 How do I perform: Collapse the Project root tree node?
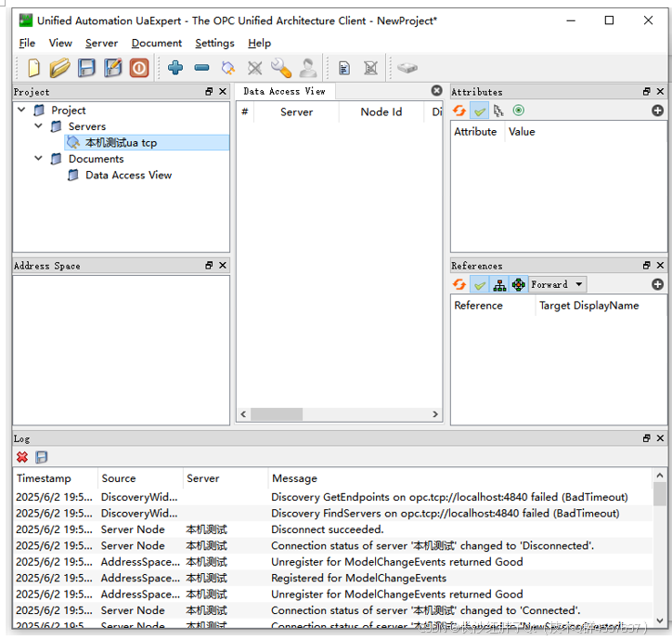pos(21,110)
